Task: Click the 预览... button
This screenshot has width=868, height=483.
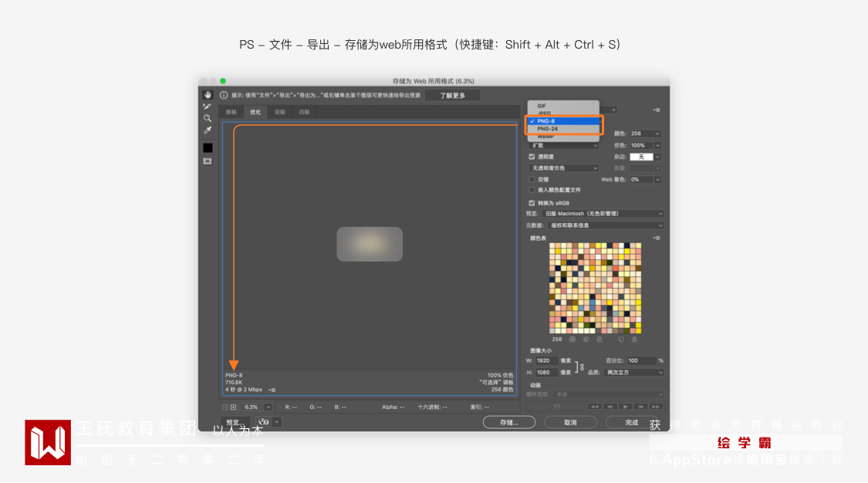Action: 236,423
